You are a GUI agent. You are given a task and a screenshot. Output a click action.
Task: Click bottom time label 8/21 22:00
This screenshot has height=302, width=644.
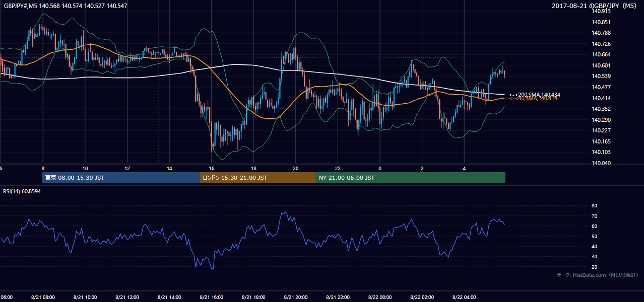[338, 297]
